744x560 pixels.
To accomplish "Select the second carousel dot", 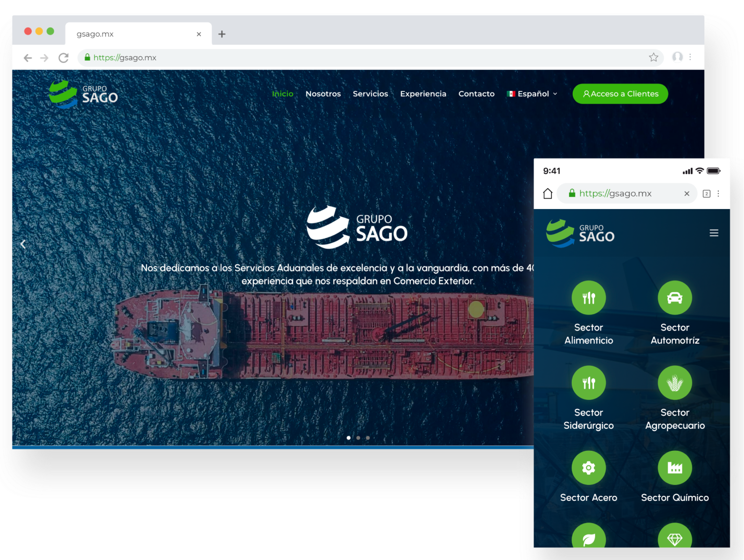I will [x=358, y=438].
